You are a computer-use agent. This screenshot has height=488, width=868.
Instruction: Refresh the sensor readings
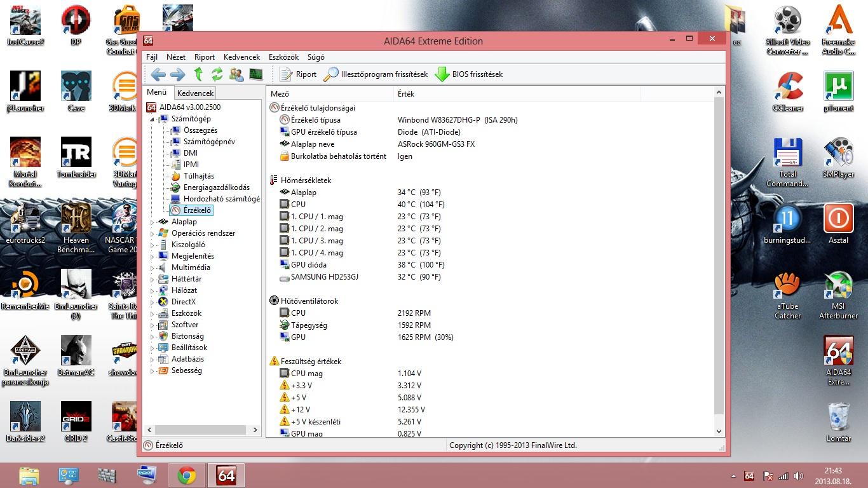click(x=217, y=74)
